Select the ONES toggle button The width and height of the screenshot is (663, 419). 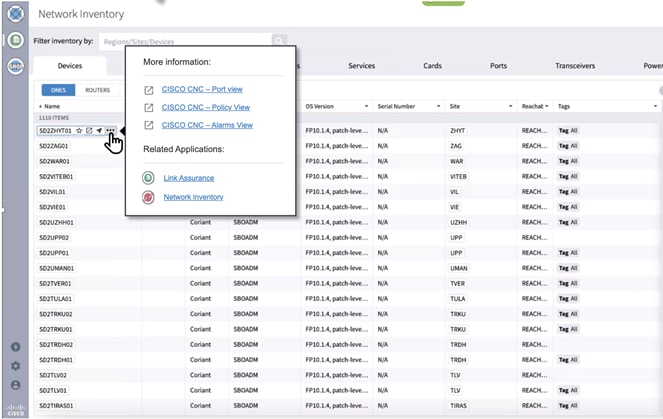click(58, 90)
